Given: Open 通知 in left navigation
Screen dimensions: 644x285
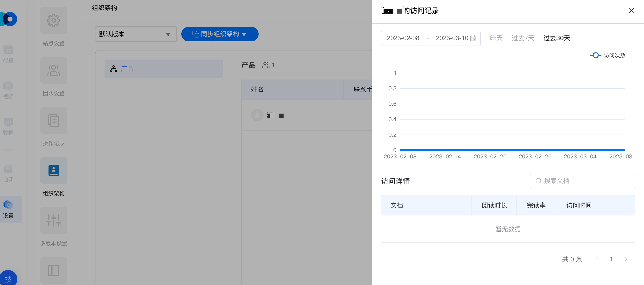Looking at the screenshot, I should point(8,173).
